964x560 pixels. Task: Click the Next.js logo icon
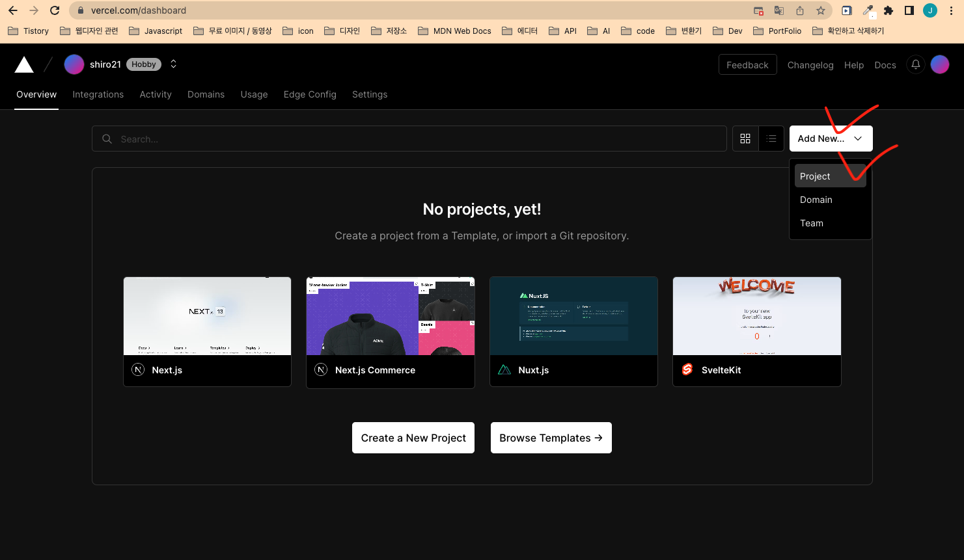point(138,369)
